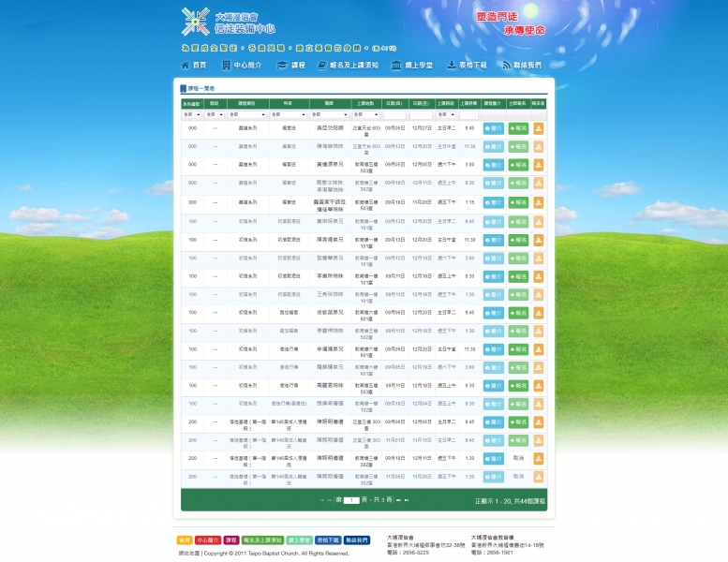Click the red 中心簡介 footer link
Image resolution: width=728 pixels, height=562 pixels.
point(208,540)
